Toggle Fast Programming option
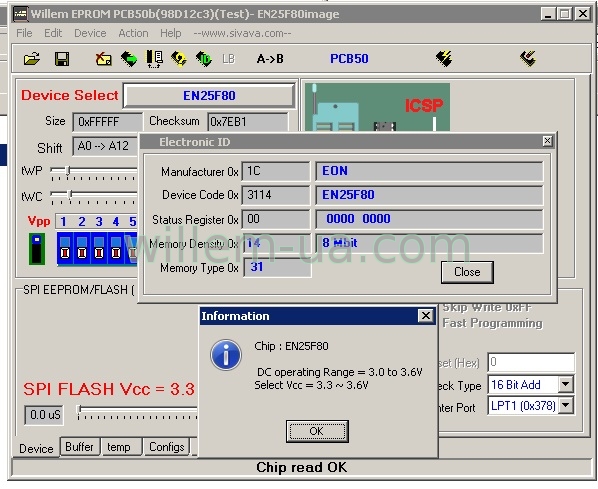The width and height of the screenshot is (598, 489). coord(492,323)
